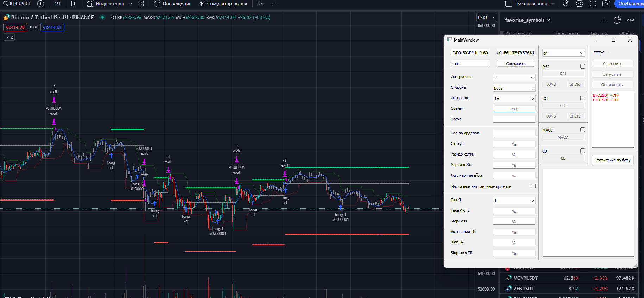
Task: Open the Тип SL dropdown
Action: (514, 201)
